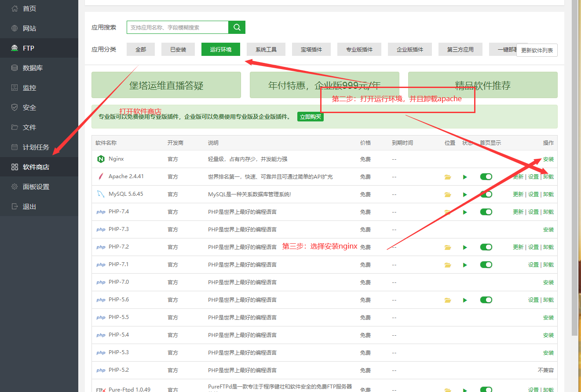Open MySQL 5.6.45 folder location icon
The width and height of the screenshot is (581, 392).
click(448, 194)
